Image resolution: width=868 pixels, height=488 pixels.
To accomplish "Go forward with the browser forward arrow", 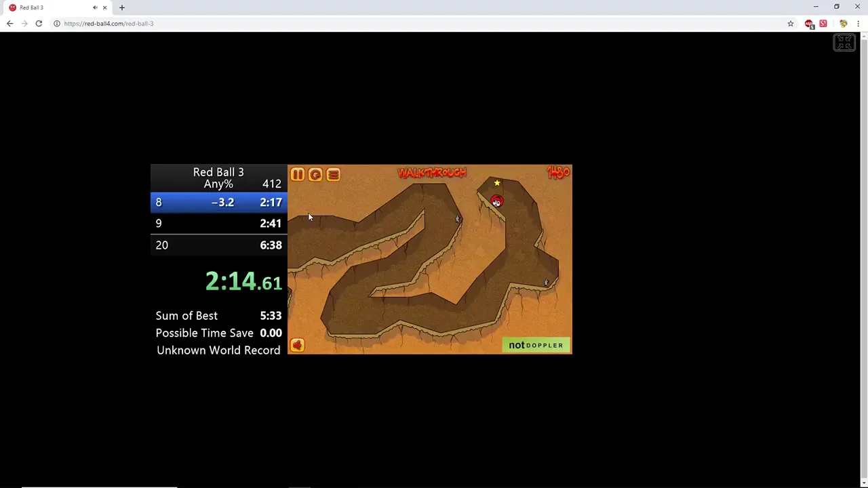I will (x=24, y=24).
